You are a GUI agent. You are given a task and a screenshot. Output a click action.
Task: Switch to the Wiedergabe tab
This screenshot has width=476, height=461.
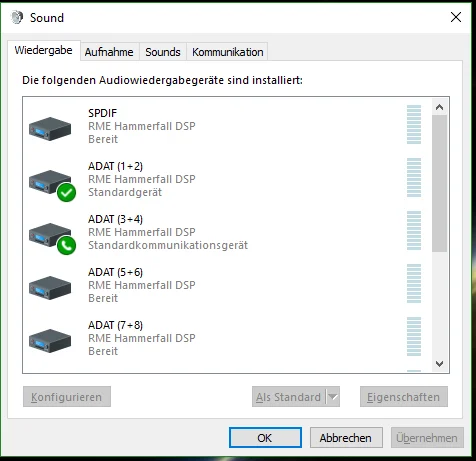click(x=44, y=50)
